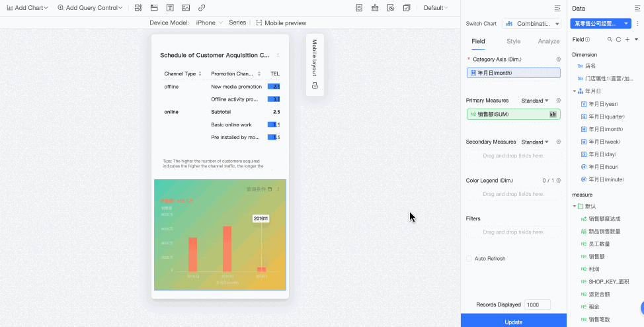The width and height of the screenshot is (644, 327).
Task: Click the Series label
Action: [237, 23]
